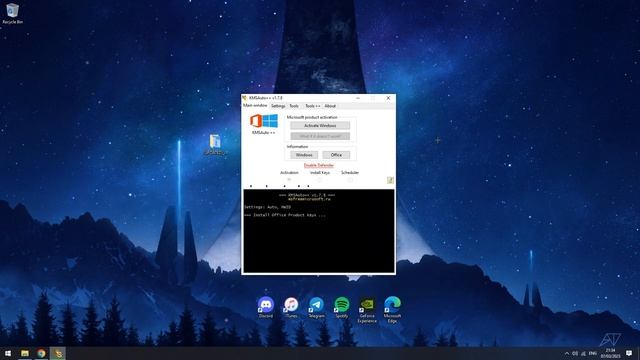Show hidden system tray icons
Screen dimensions: 640x360
[x=567, y=353]
